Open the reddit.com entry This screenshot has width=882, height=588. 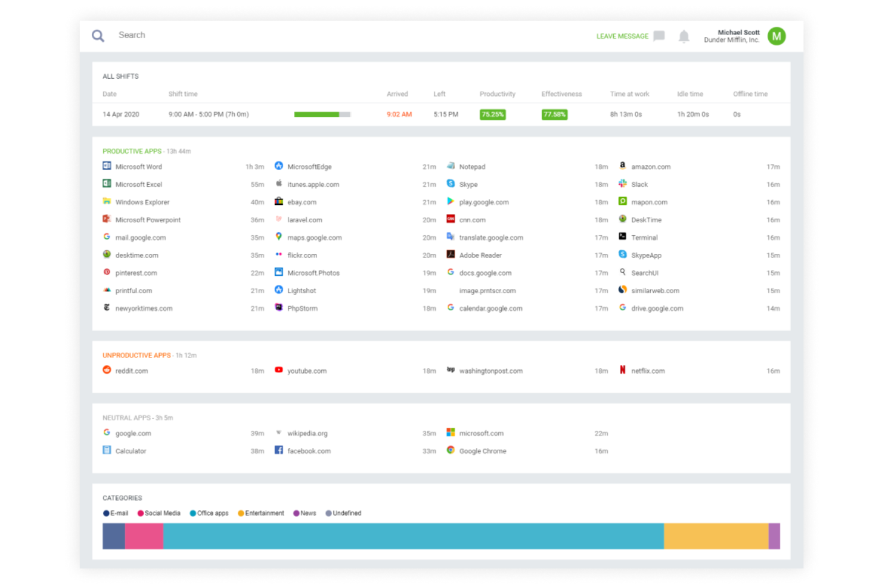point(132,370)
